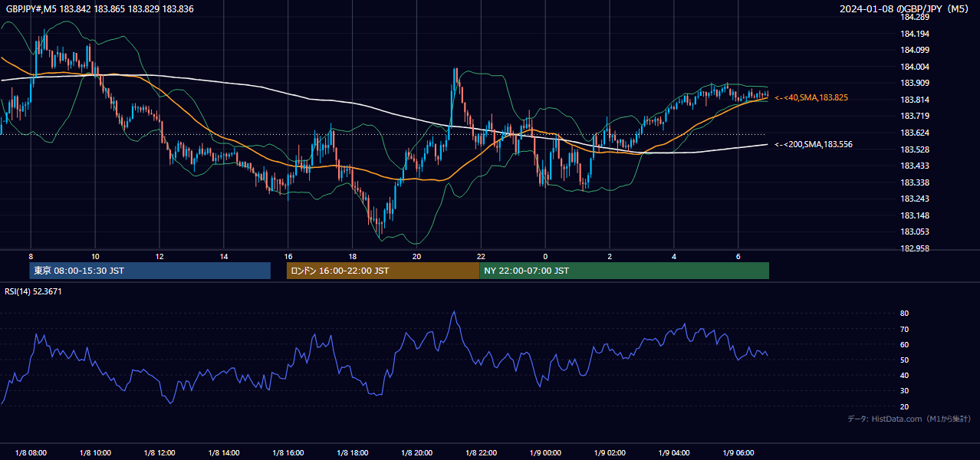Click hour label 0 below price chart
980x460 pixels.
click(545, 256)
